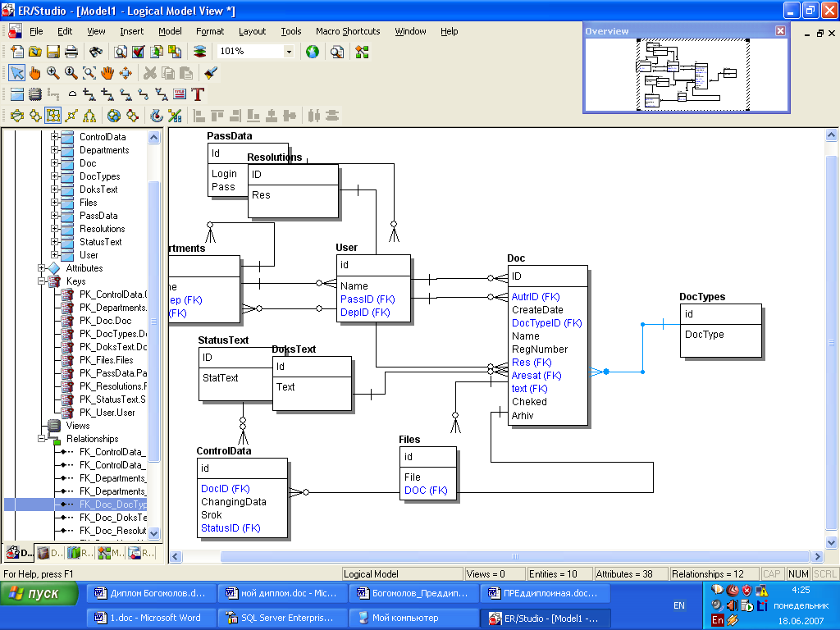This screenshot has width=840, height=630.
Task: Click the diagram vertical scroll-up arrow
Action: pyautogui.click(x=832, y=135)
